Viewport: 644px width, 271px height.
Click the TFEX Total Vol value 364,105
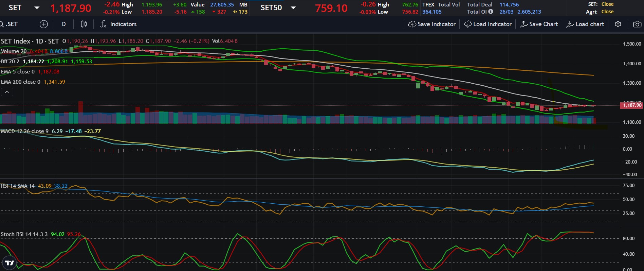(432, 12)
